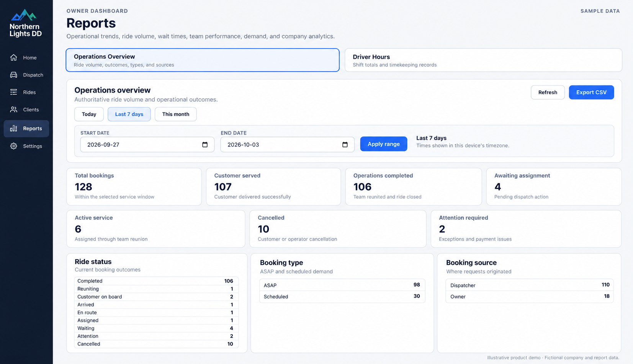633x364 pixels.
Task: Click the Active service value 6
Action: [x=78, y=229]
